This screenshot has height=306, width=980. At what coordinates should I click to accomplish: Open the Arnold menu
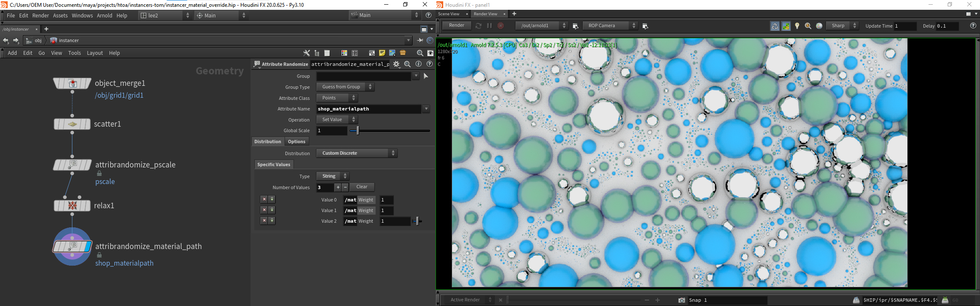[x=104, y=15]
